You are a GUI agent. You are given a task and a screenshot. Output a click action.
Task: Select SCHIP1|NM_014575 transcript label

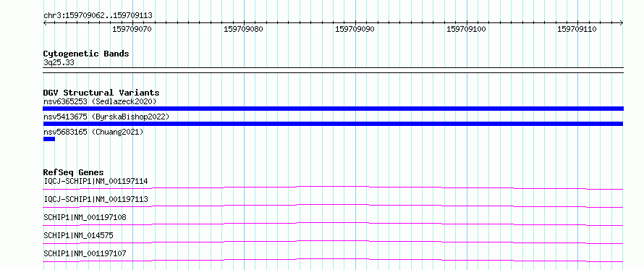tap(78, 235)
